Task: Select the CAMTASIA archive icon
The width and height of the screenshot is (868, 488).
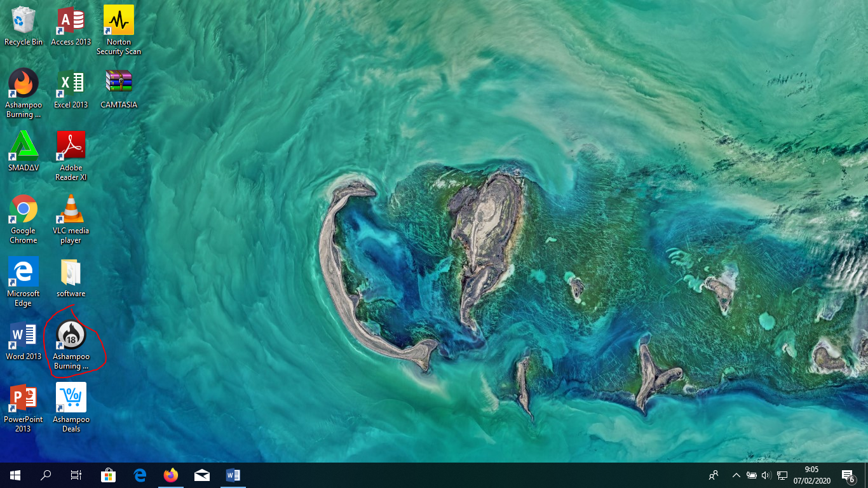Action: (x=119, y=89)
